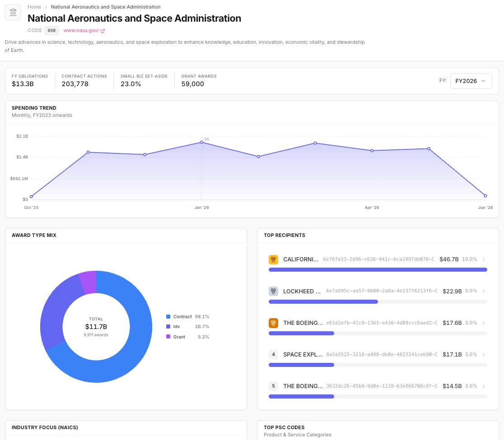Click the California recipient progress bar

378,270
